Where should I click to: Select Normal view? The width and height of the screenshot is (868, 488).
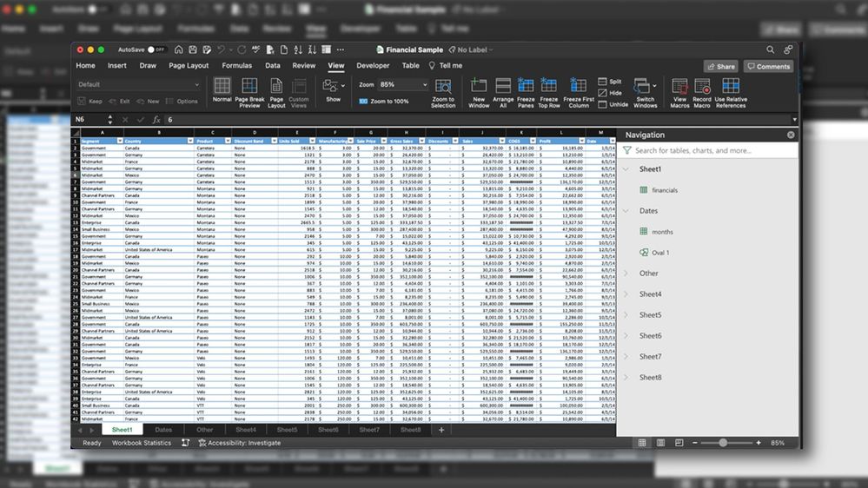click(x=222, y=90)
